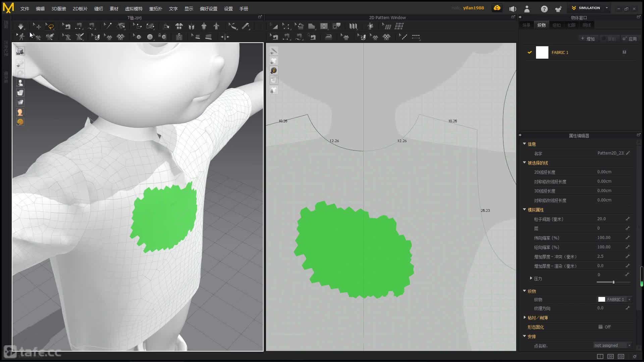Image resolution: width=644 pixels, height=362 pixels.
Task: Click the orange avatar head display icon
Action: 20,112
